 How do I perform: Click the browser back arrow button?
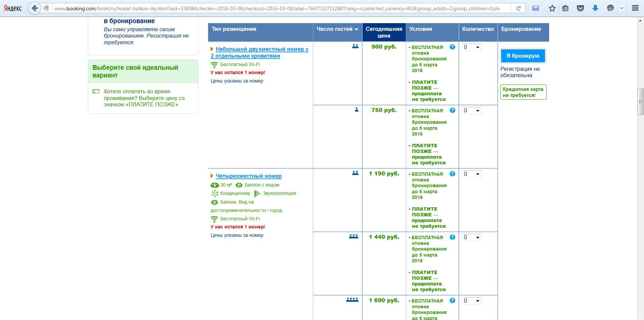(x=35, y=8)
